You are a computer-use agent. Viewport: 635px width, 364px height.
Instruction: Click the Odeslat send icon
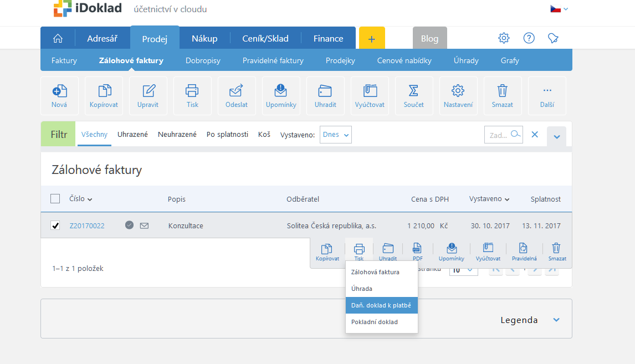[237, 96]
